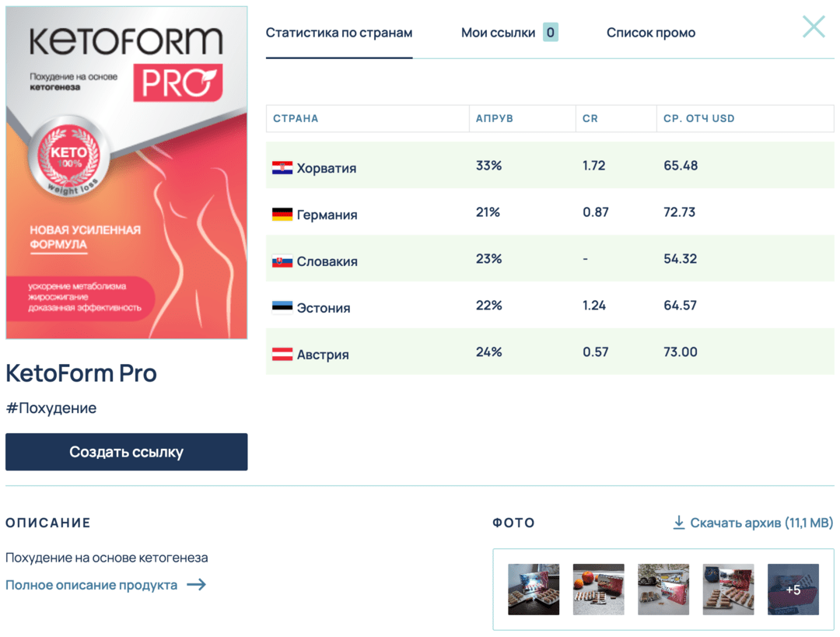The image size is (840, 637).
Task: Click the Germany flag icon
Action: [x=282, y=215]
